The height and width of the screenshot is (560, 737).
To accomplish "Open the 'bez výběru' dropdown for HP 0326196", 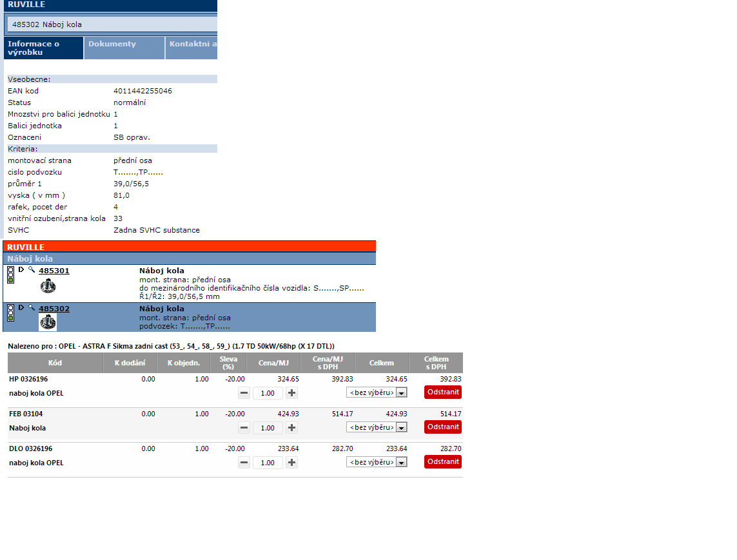I will click(377, 392).
